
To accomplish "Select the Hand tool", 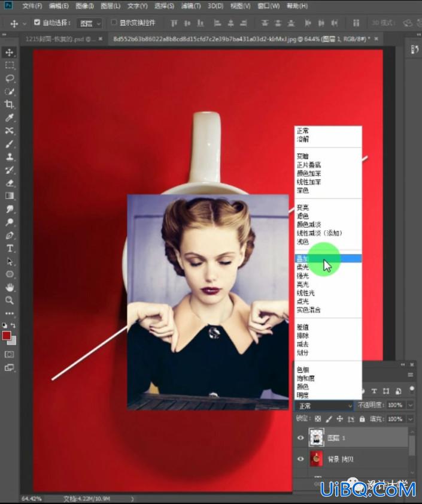I will 10,287.
